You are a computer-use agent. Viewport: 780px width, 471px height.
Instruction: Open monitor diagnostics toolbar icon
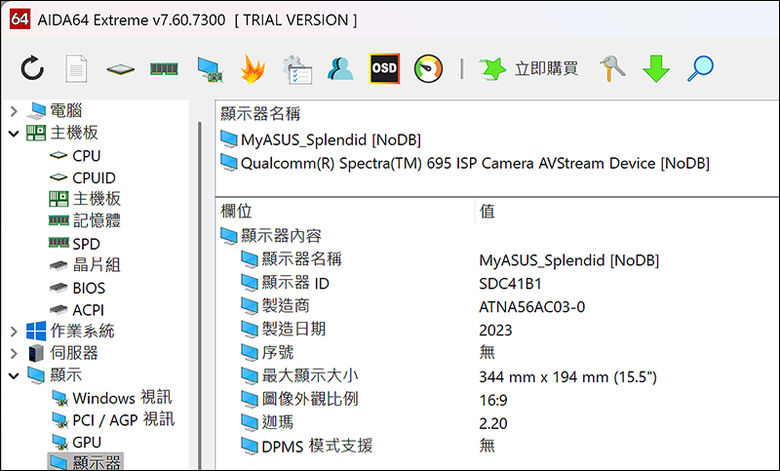tap(209, 69)
